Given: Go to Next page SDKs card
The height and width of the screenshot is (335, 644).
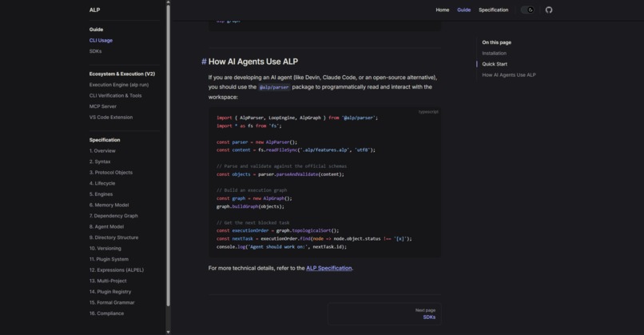Looking at the screenshot, I should 384,314.
